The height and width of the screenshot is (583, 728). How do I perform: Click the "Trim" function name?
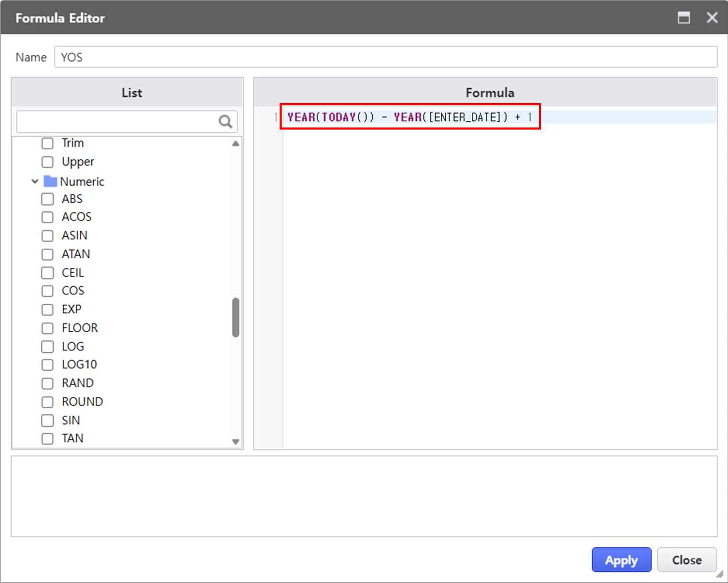click(72, 143)
